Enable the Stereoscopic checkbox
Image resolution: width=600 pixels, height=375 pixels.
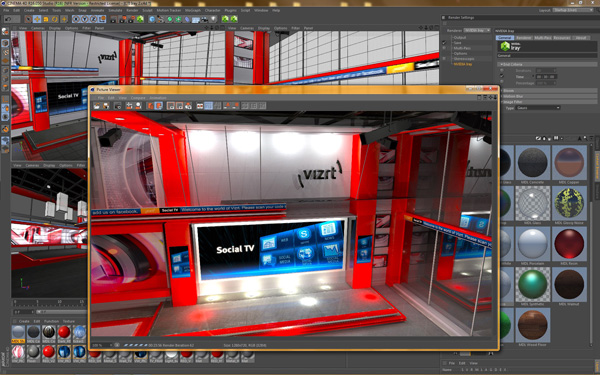[x=444, y=59]
